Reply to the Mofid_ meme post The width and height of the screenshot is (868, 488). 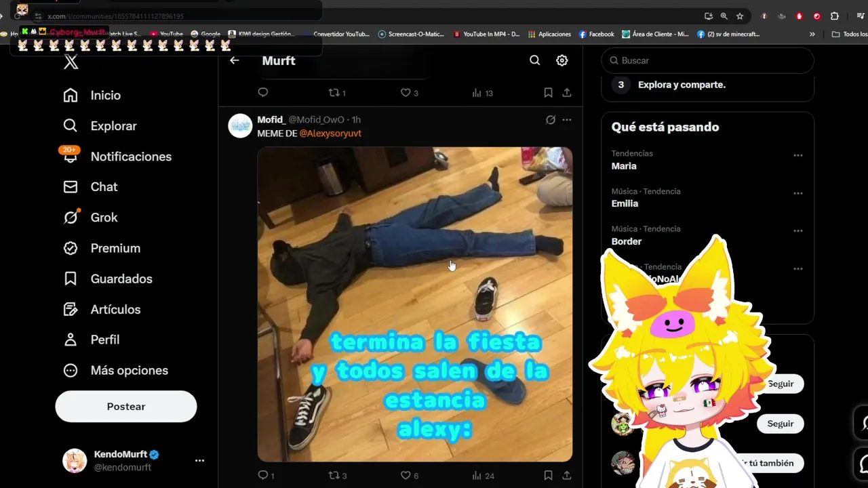[267, 476]
